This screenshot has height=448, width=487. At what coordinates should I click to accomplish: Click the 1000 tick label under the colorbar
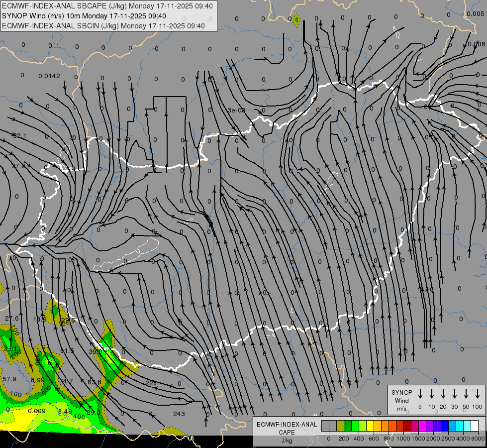(x=403, y=439)
